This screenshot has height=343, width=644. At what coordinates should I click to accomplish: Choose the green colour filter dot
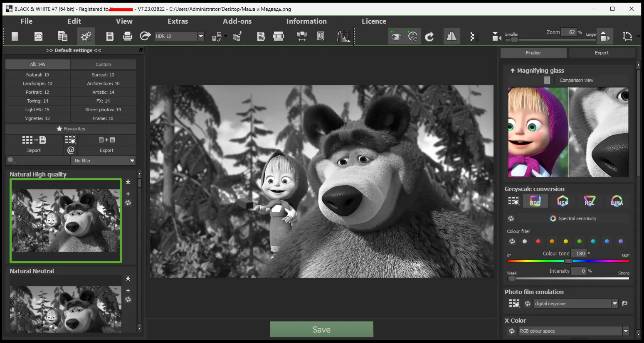[580, 241]
